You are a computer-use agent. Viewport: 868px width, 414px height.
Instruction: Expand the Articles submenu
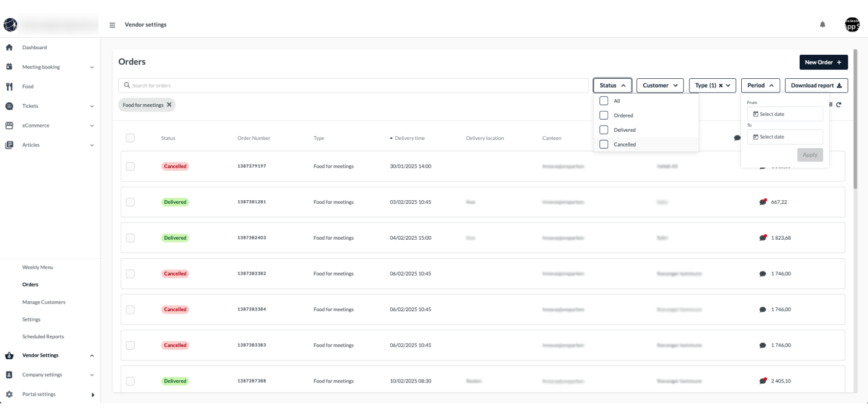[92, 145]
